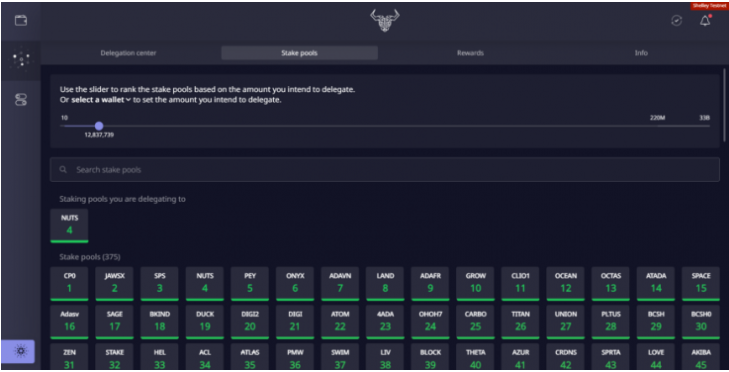Select the Info tab
The width and height of the screenshot is (729, 372).
(x=641, y=53)
